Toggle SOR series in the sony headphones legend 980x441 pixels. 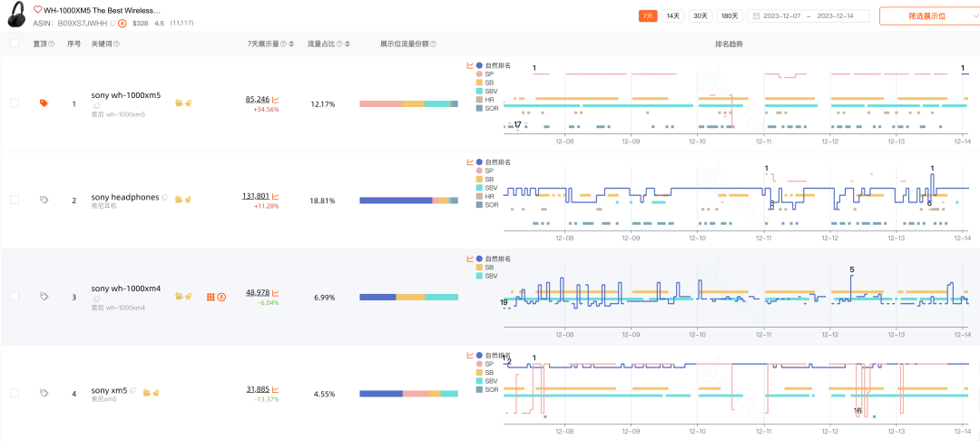487,205
